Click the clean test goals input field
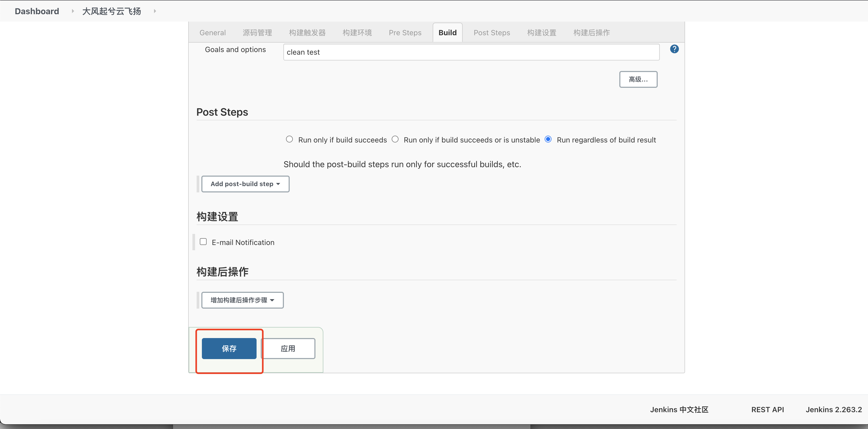 pos(471,52)
